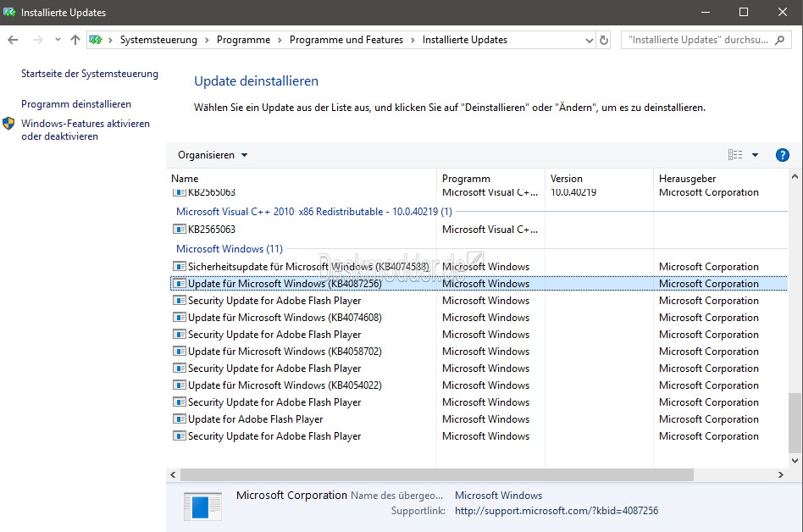
Task: Click the vertical scrollbar down arrow
Action: click(x=795, y=461)
